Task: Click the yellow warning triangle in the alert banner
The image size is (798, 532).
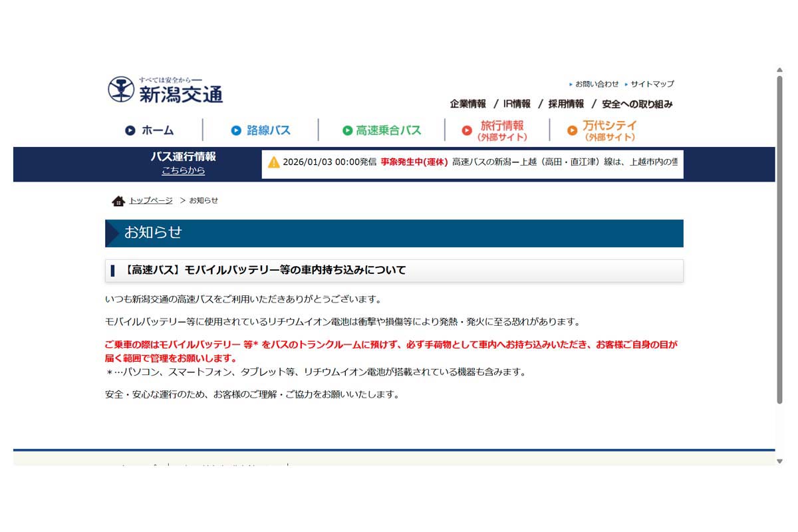Action: pyautogui.click(x=275, y=163)
